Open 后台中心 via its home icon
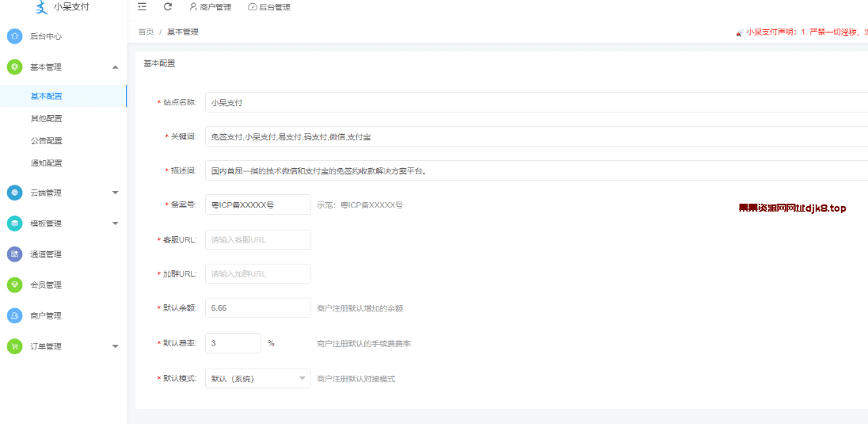Screen dimensions: 868x424 [14, 36]
